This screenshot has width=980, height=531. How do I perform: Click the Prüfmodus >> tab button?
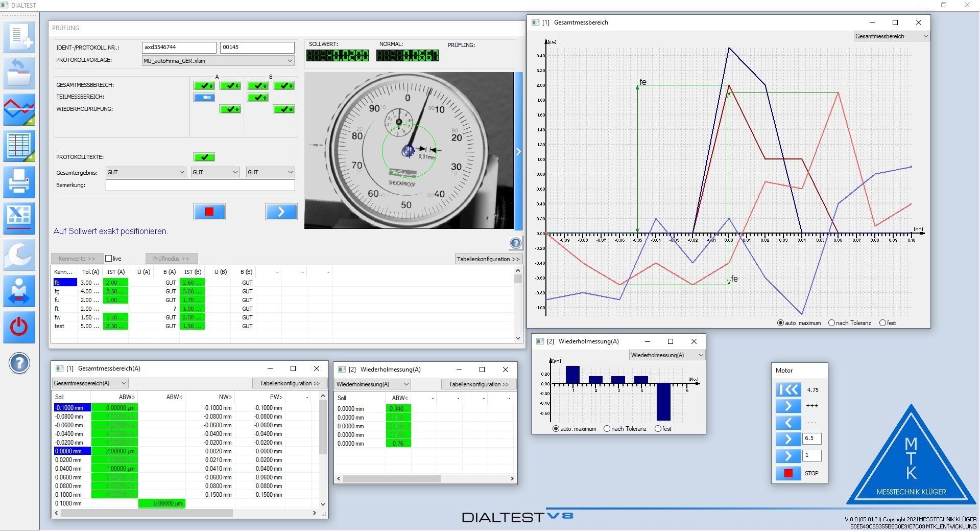click(x=171, y=259)
